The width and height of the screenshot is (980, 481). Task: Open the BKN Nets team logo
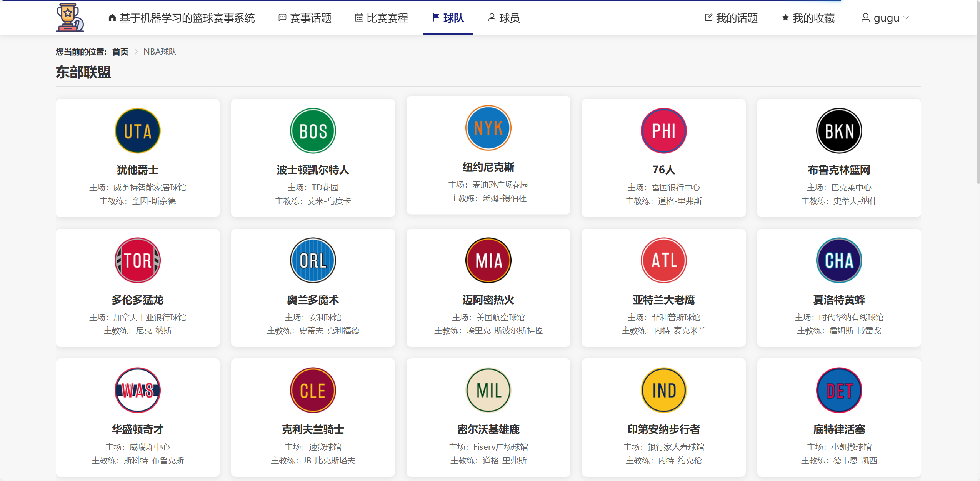839,131
